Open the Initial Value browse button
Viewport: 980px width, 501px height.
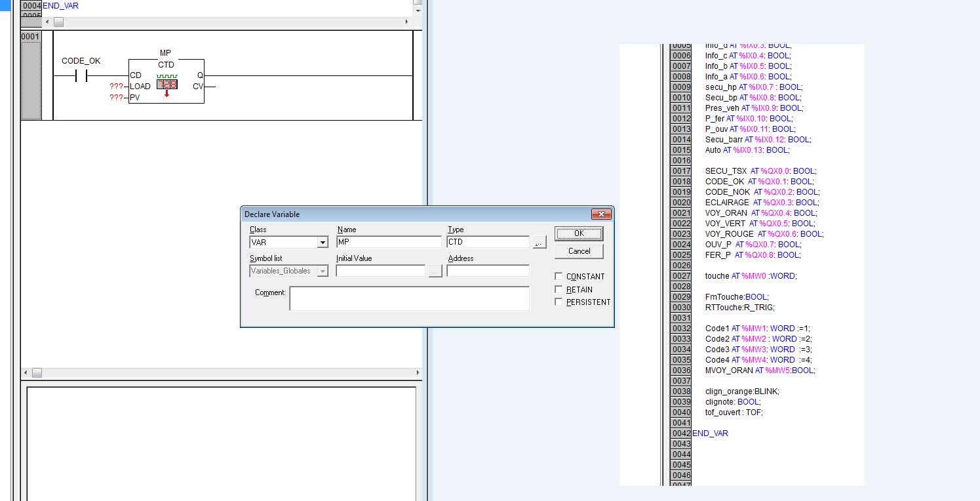click(435, 271)
